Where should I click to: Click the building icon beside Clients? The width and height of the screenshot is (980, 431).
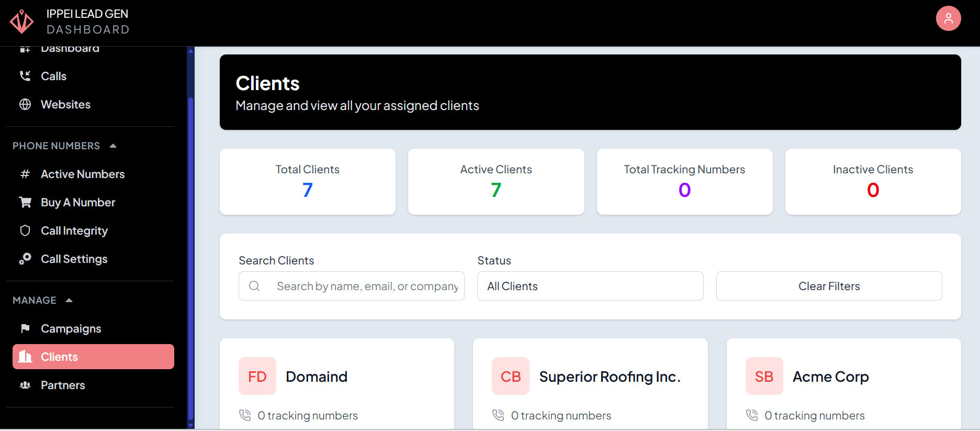(25, 357)
